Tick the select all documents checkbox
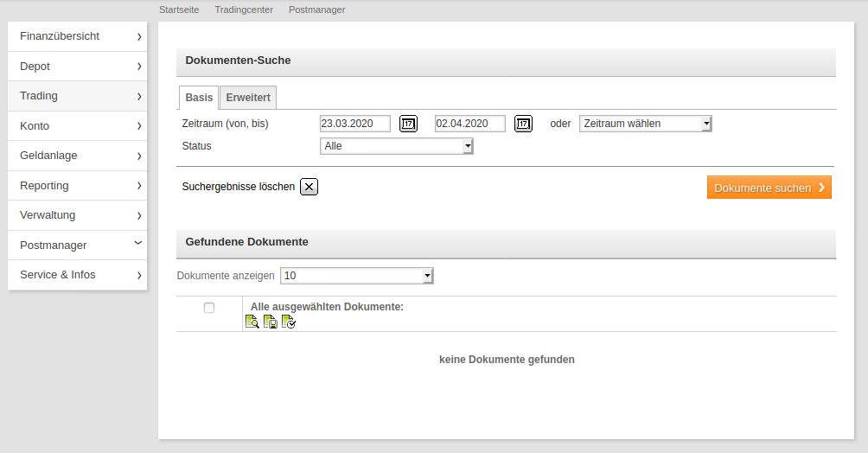Image resolution: width=868 pixels, height=453 pixels. 209,308
